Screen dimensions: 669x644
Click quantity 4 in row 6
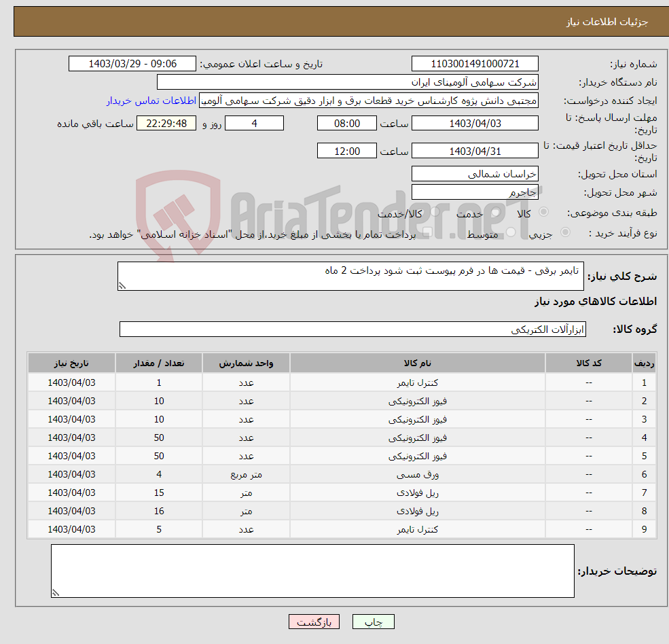[x=159, y=475]
